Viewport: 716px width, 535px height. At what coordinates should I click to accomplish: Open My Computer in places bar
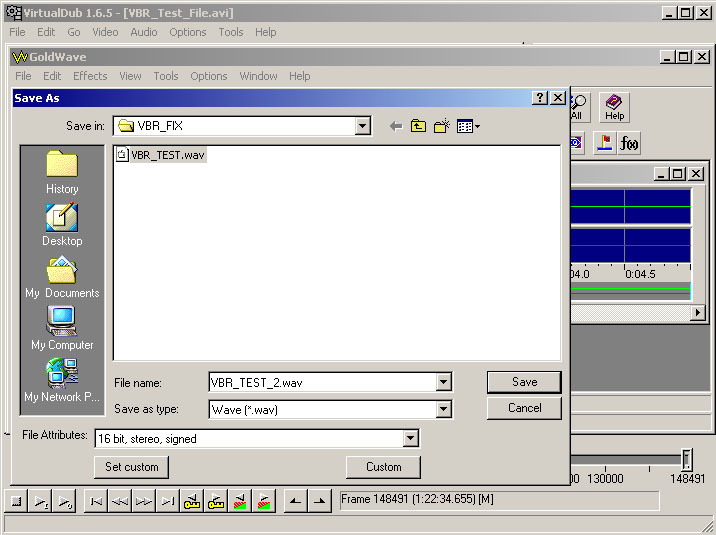[62, 328]
